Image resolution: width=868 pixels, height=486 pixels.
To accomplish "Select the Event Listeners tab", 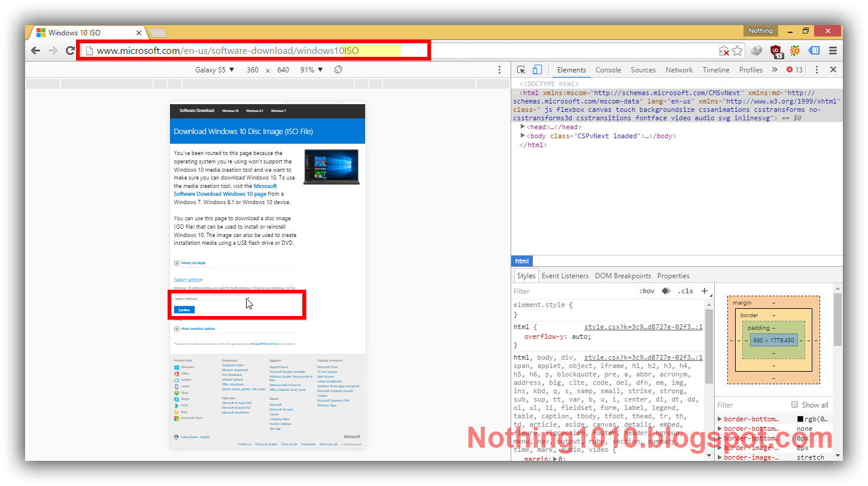I will (565, 276).
